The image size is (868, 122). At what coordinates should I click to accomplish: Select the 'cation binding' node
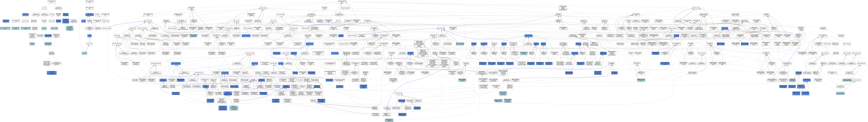tap(52, 21)
